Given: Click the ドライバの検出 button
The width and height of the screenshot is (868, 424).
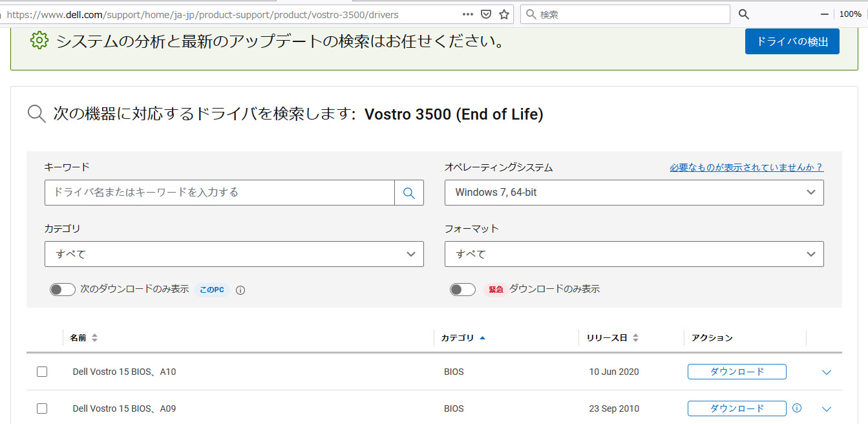Looking at the screenshot, I should pyautogui.click(x=792, y=41).
